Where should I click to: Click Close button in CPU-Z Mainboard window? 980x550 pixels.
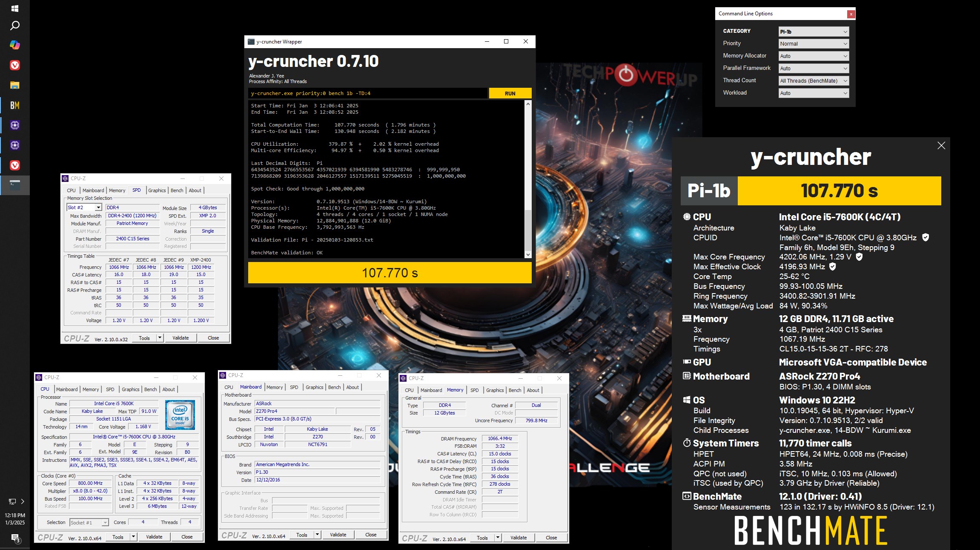point(371,535)
